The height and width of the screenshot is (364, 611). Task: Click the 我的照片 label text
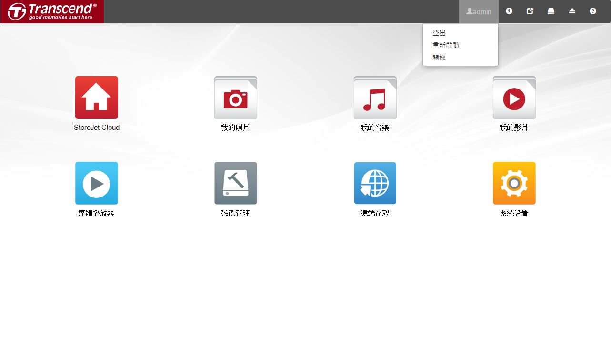pos(236,128)
